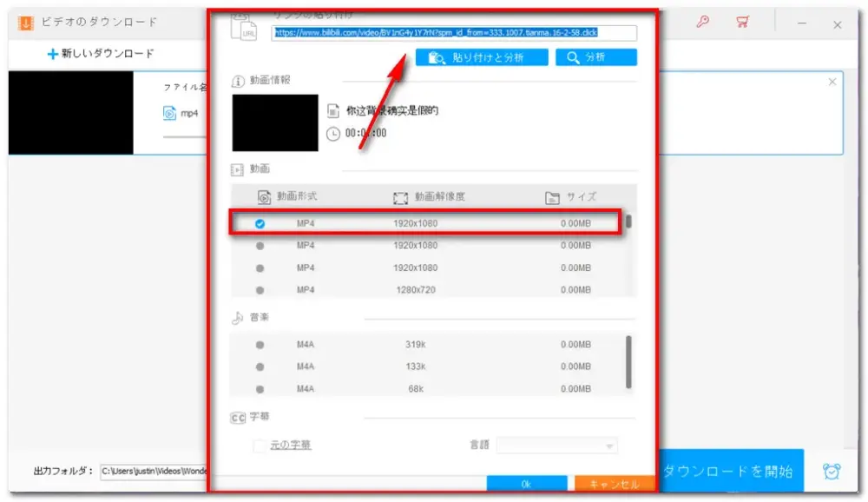Click the alarm clock scheduler icon

click(832, 471)
